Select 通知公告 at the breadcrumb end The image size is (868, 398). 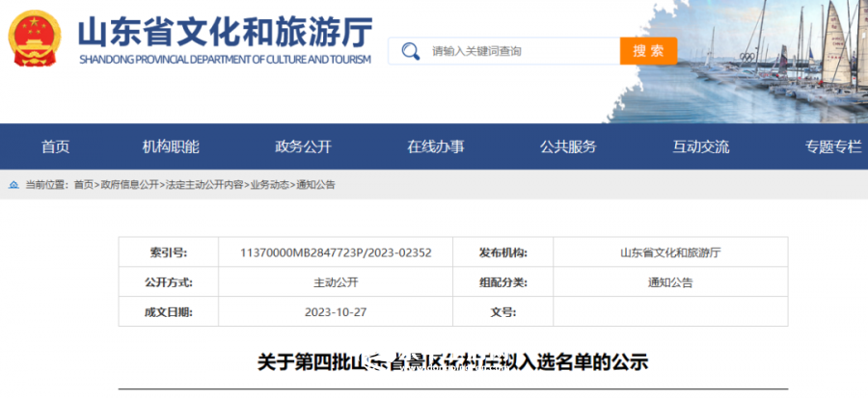coord(316,185)
